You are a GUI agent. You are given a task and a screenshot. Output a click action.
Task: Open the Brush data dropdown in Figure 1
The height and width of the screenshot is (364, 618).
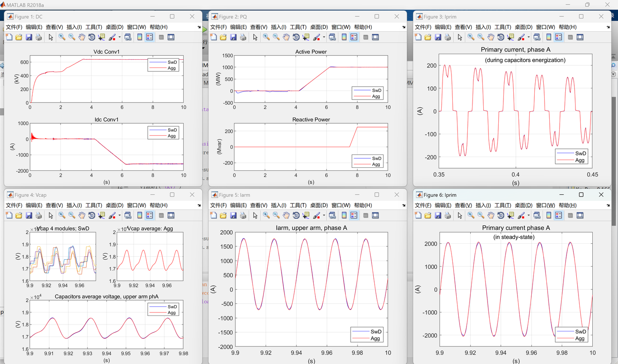[119, 37]
